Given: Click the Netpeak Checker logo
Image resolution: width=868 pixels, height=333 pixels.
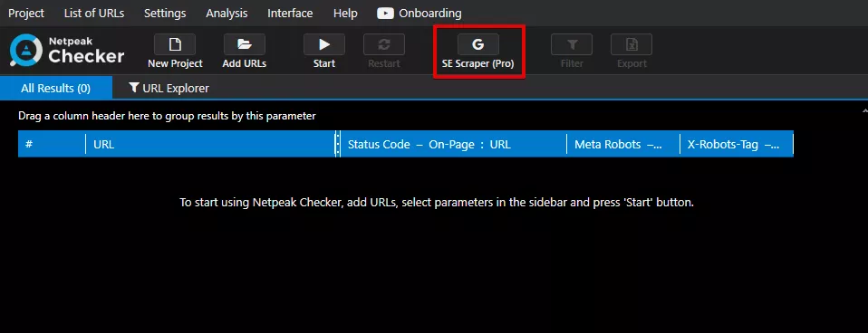Looking at the screenshot, I should point(67,51).
